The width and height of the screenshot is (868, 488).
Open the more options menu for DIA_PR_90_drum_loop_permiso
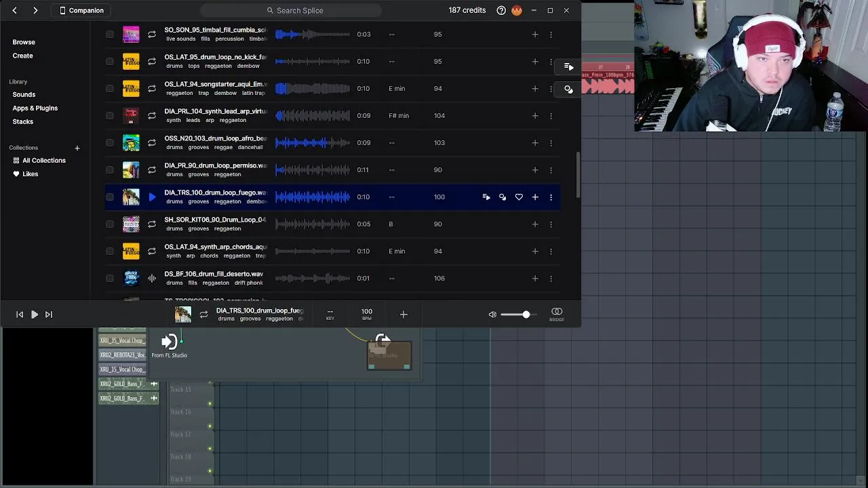551,169
